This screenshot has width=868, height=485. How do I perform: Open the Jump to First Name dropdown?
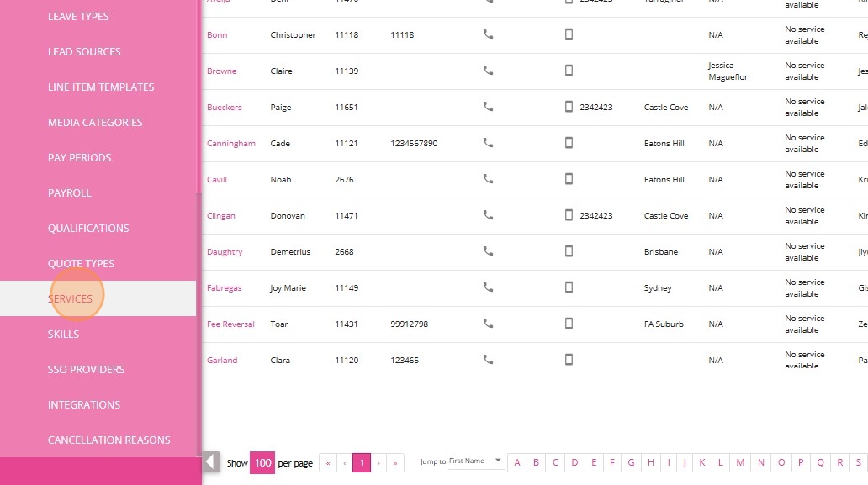tap(475, 461)
